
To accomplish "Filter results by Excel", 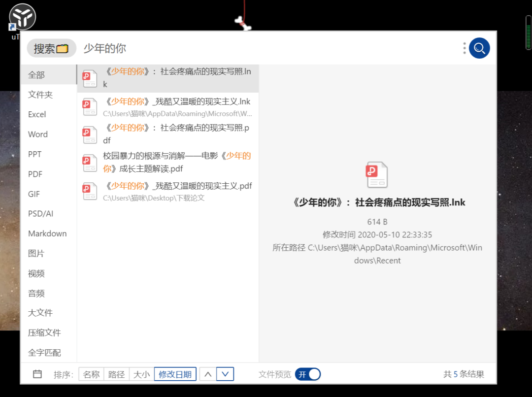I will (48, 114).
